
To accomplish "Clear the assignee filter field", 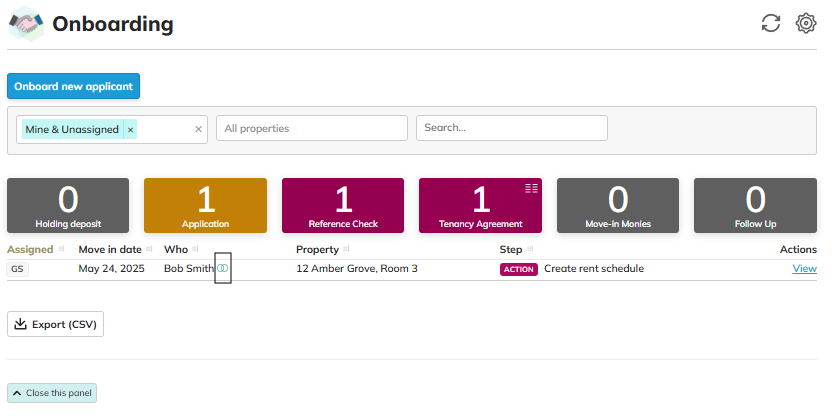I will click(198, 129).
